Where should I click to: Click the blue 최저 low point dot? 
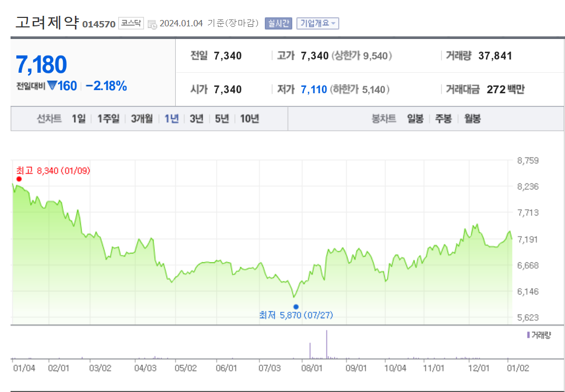[x=296, y=307]
